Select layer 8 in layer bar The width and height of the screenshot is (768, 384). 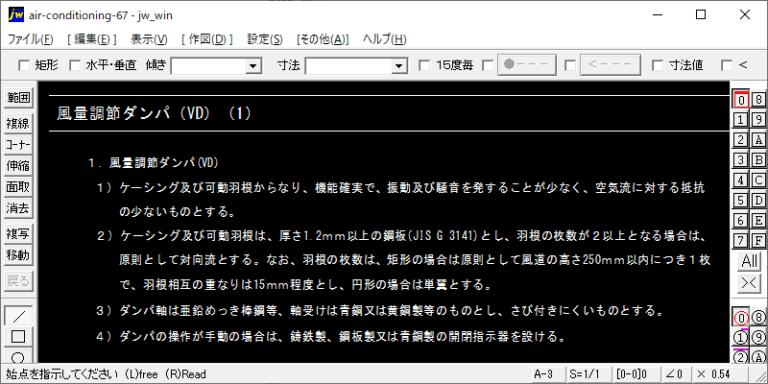pyautogui.click(x=758, y=99)
